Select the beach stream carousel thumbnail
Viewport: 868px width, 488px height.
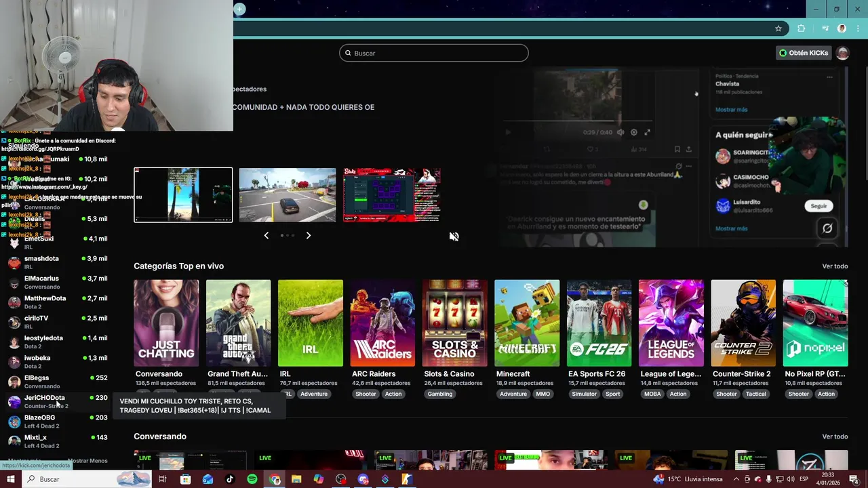(x=183, y=195)
